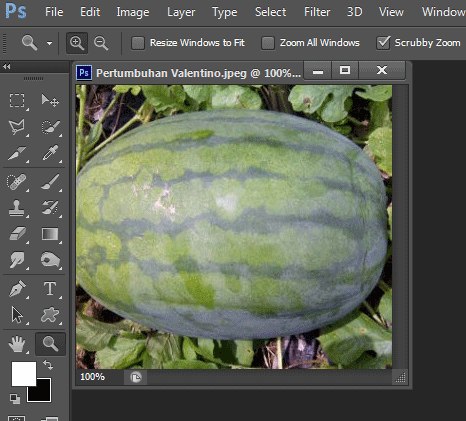466x421 pixels.
Task: Click the document window resize grip
Action: (400, 377)
